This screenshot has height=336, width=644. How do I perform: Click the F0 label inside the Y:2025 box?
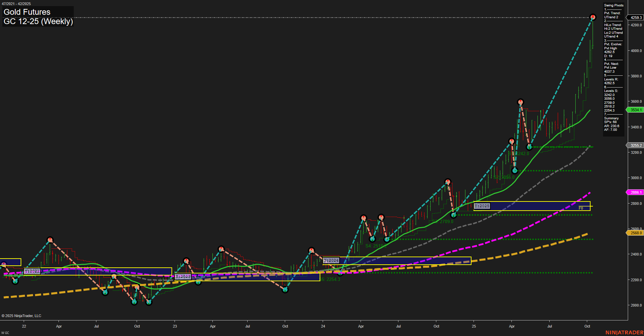click(x=580, y=208)
